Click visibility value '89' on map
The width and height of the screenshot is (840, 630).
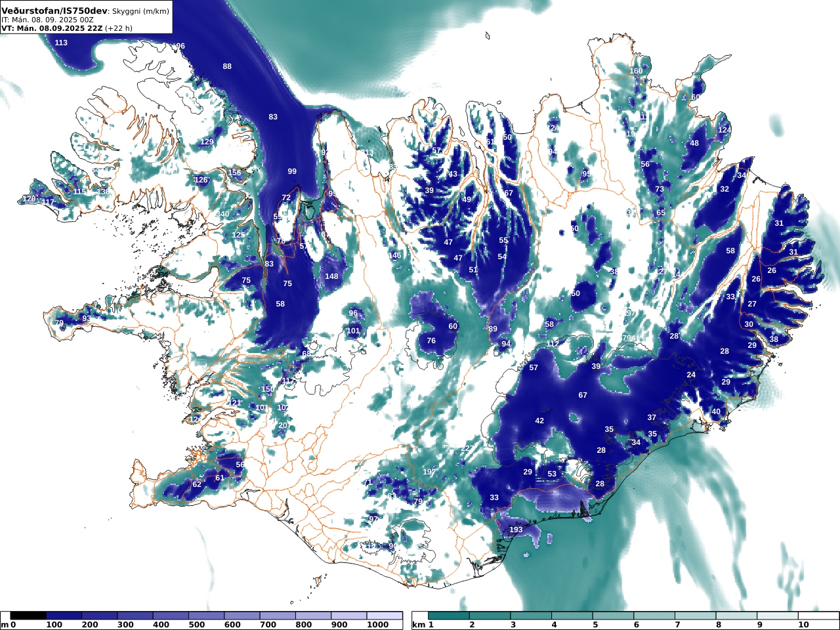coord(493,329)
